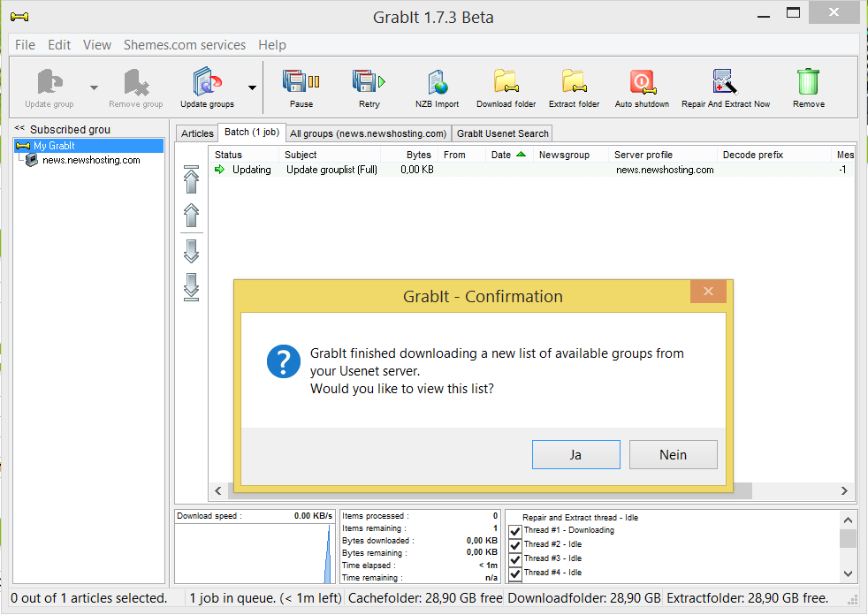Open the View menu
868x615 pixels.
point(97,45)
